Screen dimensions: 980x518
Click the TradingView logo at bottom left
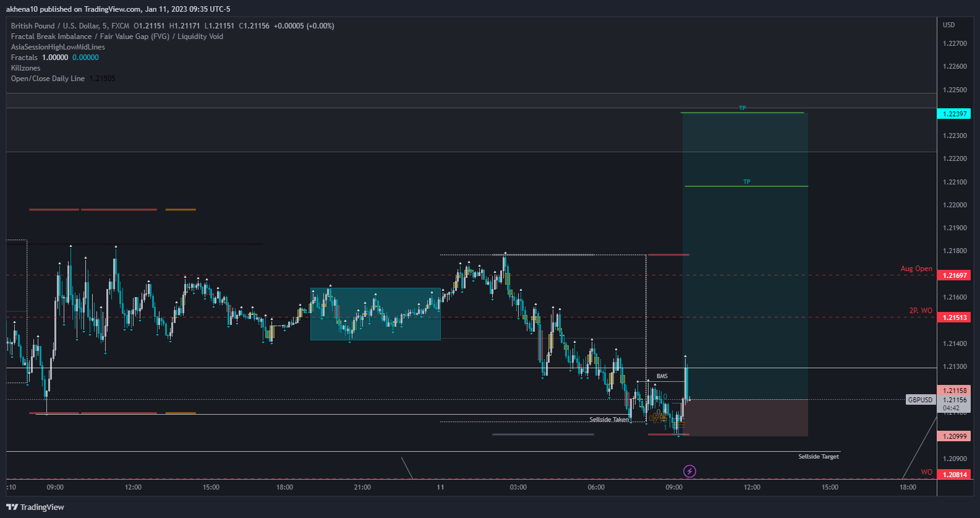pyautogui.click(x=35, y=507)
